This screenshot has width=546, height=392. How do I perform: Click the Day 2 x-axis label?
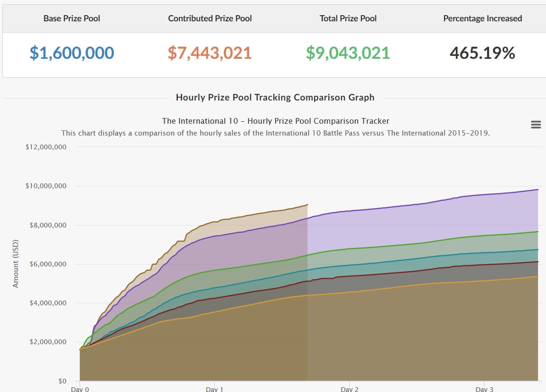coord(350,389)
